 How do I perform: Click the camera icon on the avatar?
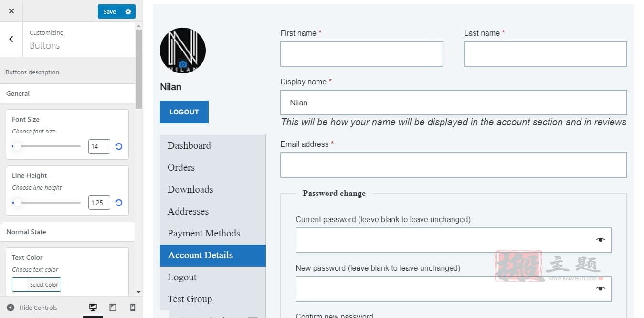[182, 64]
